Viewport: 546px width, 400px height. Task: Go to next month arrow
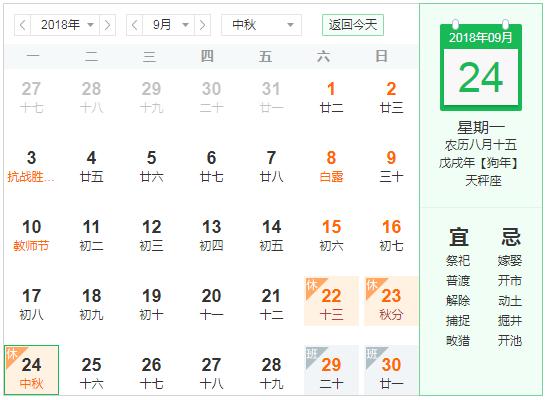tap(203, 25)
